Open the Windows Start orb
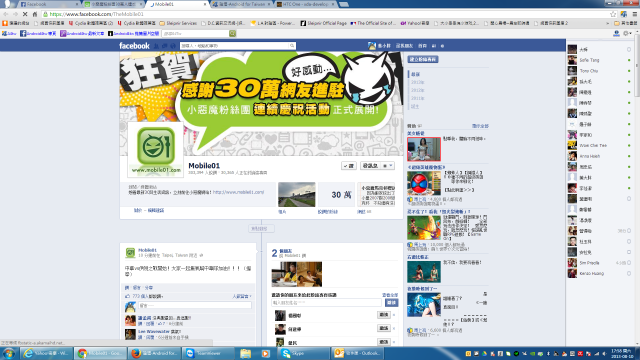The width and height of the screenshot is (640, 360). coord(9,353)
